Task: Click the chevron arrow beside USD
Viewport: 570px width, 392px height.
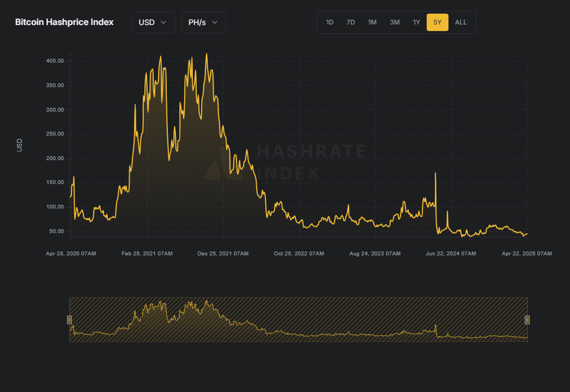Action: pyautogui.click(x=163, y=22)
